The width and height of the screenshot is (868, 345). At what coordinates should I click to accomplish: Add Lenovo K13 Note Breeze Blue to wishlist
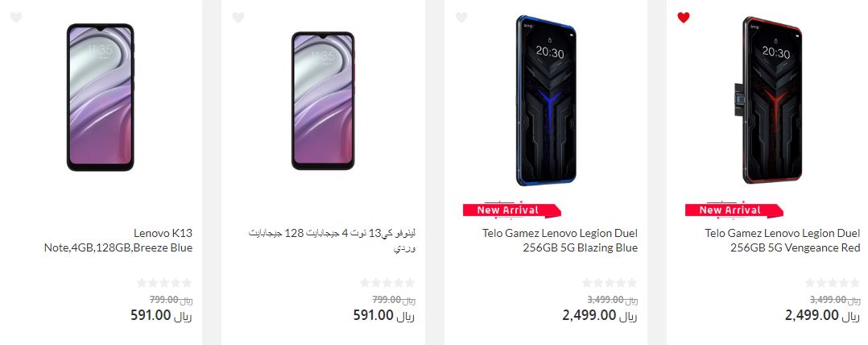(16, 18)
